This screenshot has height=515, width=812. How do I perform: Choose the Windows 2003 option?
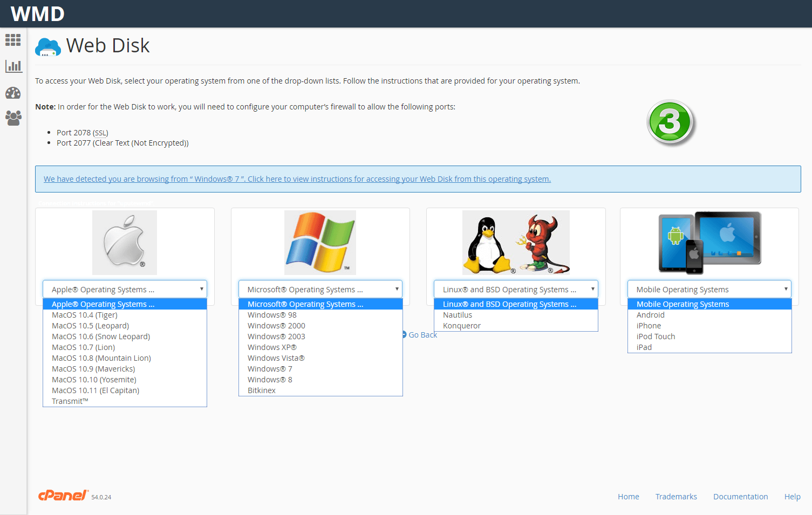click(320, 337)
